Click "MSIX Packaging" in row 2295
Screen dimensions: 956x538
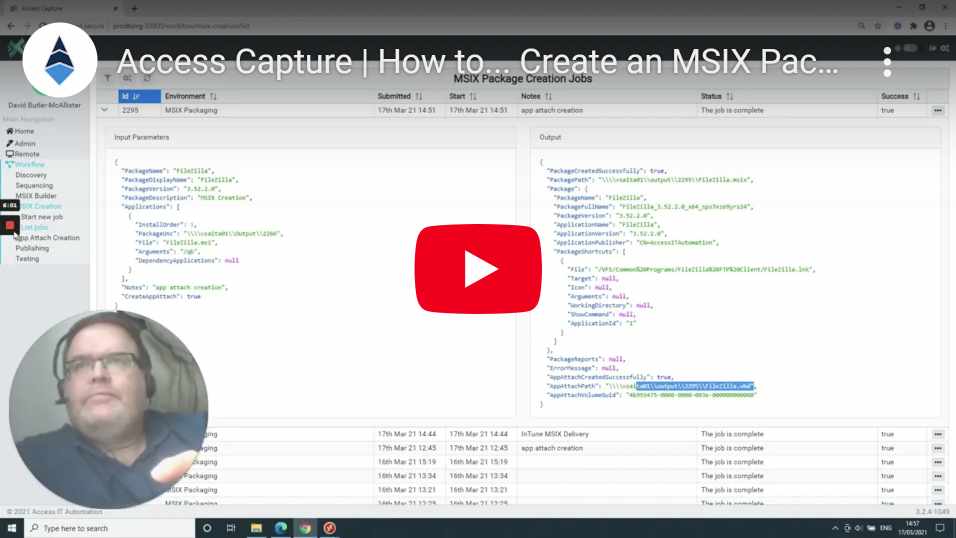(x=191, y=110)
